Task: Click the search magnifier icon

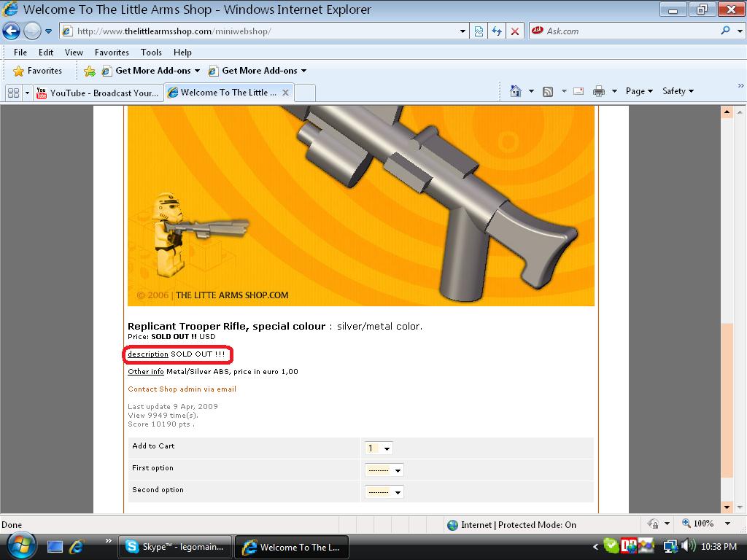Action: (x=726, y=31)
